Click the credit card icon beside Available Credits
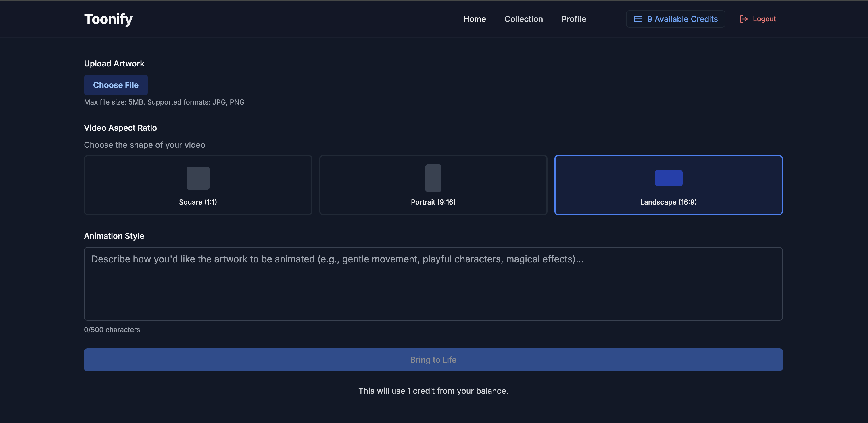Viewport: 868px width, 423px height. click(637, 19)
